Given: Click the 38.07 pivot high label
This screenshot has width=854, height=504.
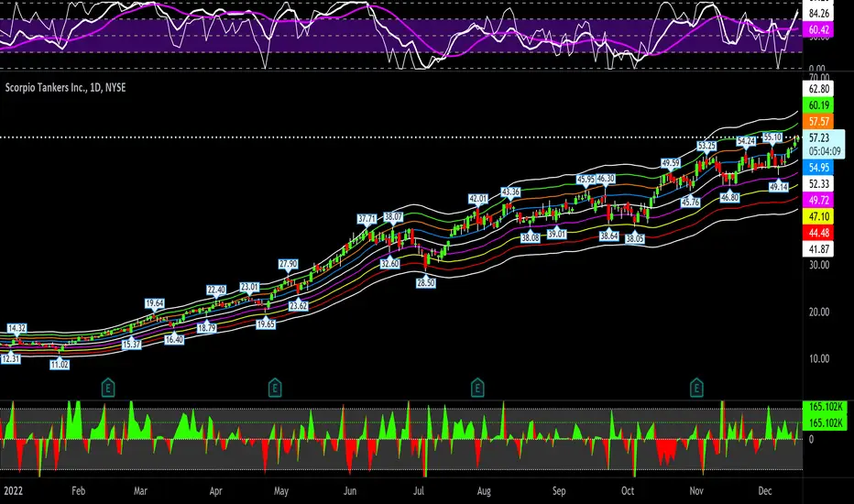Looking at the screenshot, I should click(393, 216).
